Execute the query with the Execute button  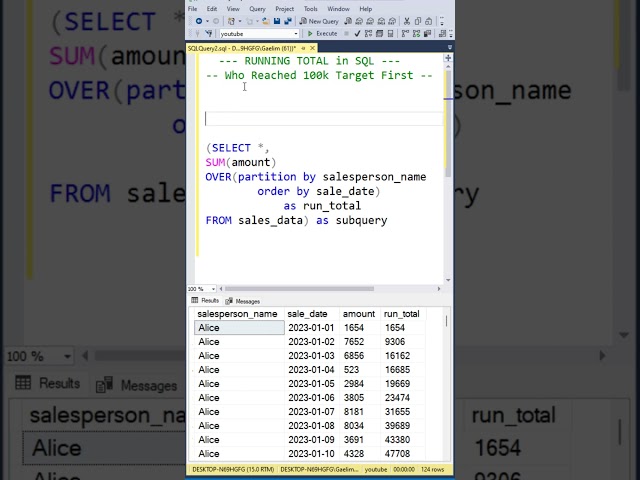pos(322,33)
